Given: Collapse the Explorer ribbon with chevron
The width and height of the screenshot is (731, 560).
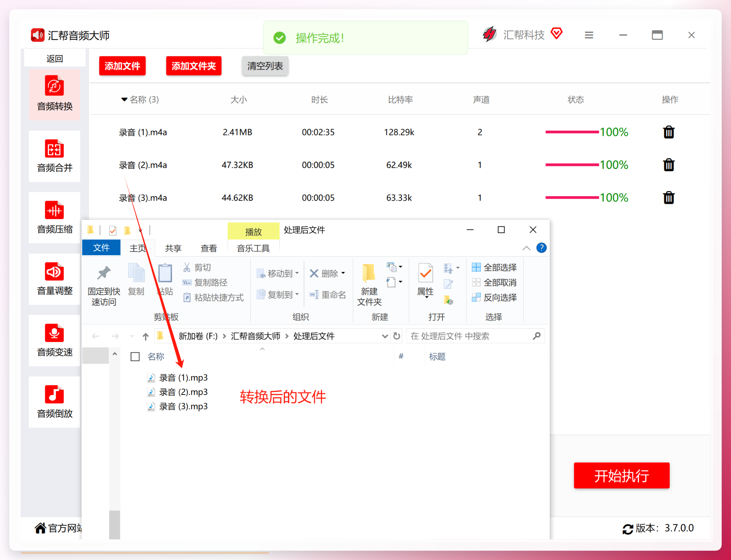Looking at the screenshot, I should 526,248.
